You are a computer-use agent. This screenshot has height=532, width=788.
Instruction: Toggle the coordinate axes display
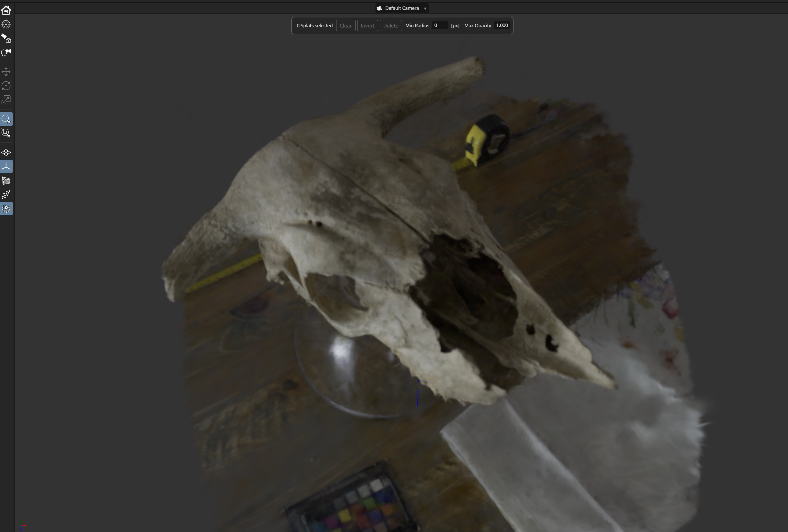(x=6, y=166)
